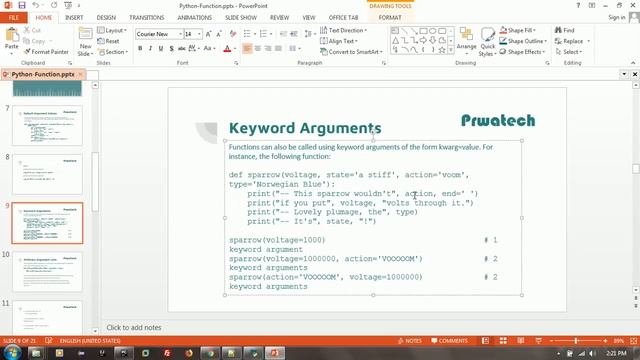Image resolution: width=640 pixels, height=360 pixels.
Task: Click the Reset slide button
Action: [108, 41]
